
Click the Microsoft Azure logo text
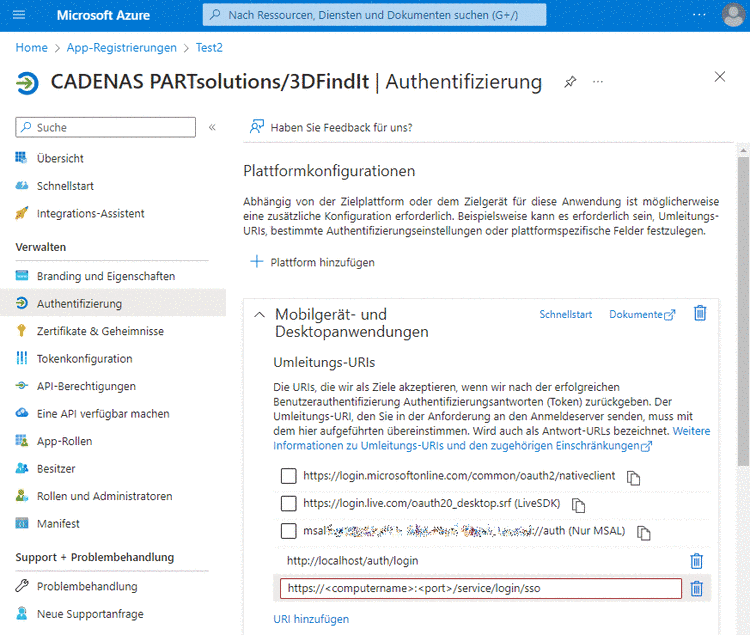coord(103,15)
